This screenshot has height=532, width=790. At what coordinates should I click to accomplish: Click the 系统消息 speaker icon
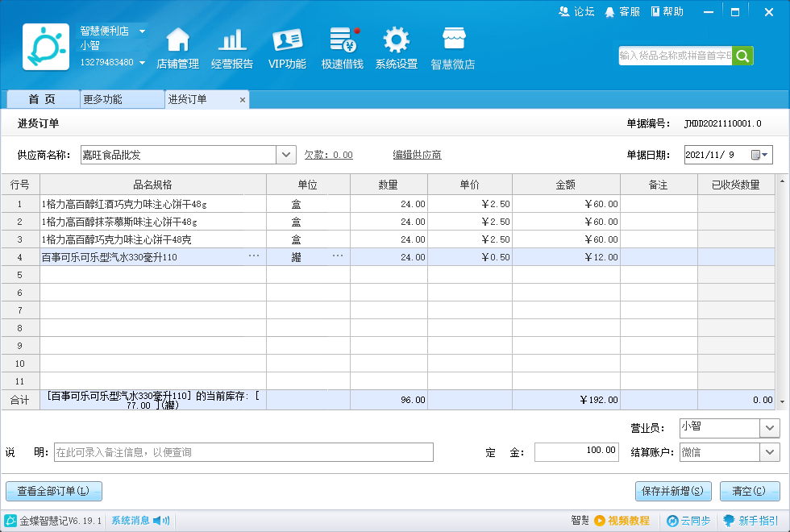point(161,521)
